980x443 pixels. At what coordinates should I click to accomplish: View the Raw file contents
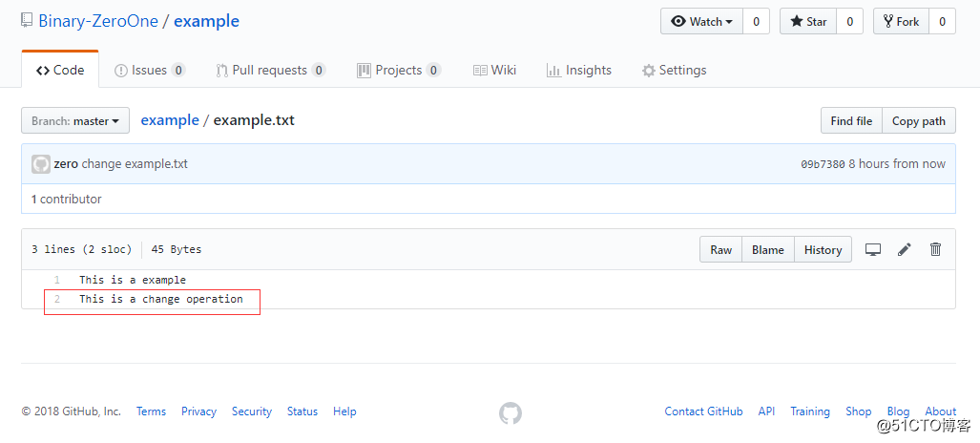coord(720,249)
